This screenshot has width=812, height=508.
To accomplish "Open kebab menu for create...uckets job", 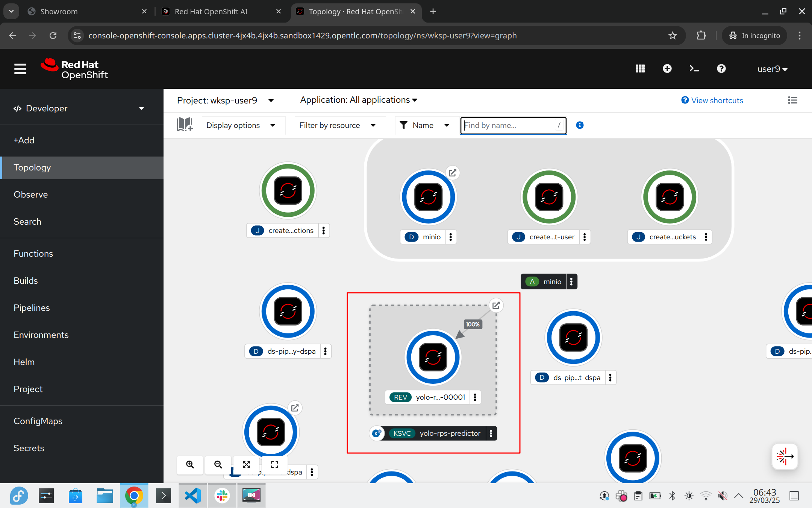I will pyautogui.click(x=706, y=237).
